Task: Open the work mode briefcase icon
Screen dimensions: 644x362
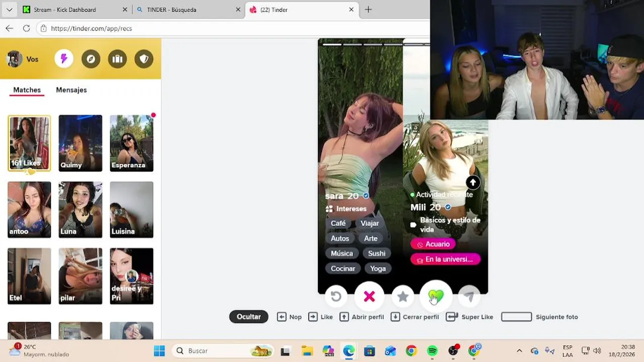Action: [117, 59]
